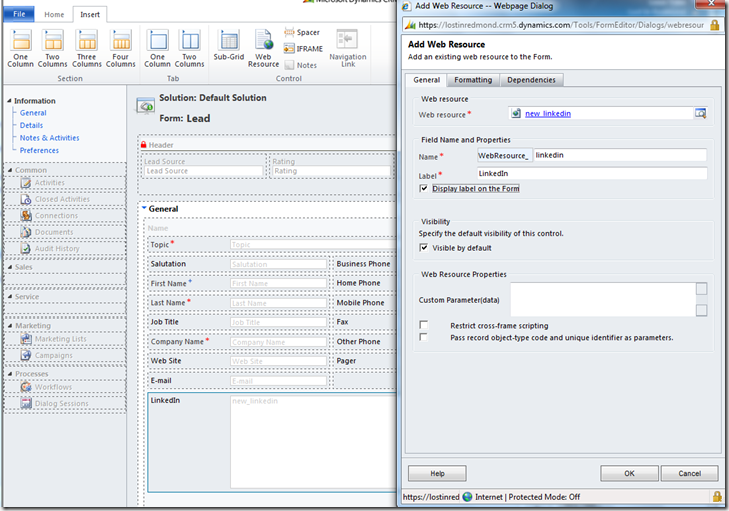This screenshot has width=729, height=511.
Task: Select the Topic field on the form
Action: click(x=272, y=245)
